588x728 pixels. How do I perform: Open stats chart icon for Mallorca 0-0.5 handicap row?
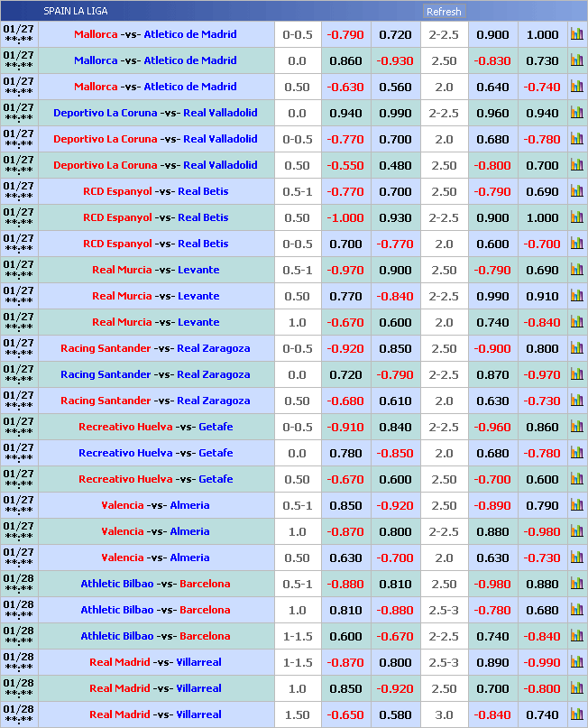(576, 34)
